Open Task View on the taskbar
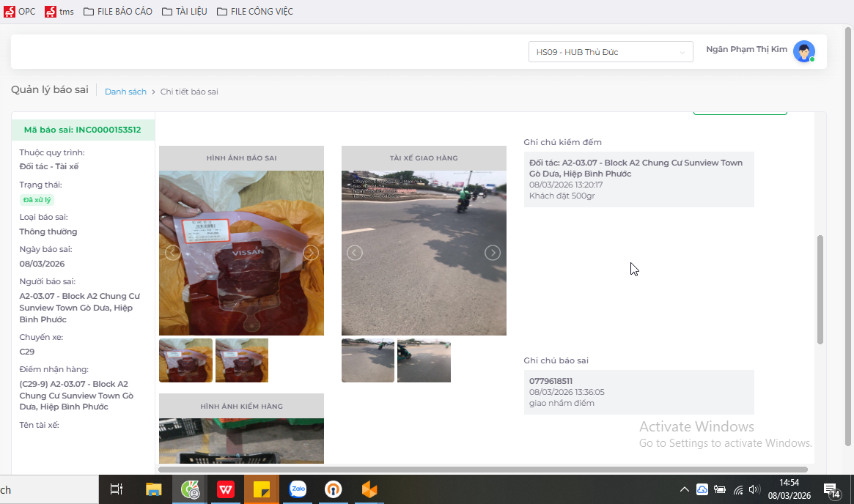Screen dimensions: 854x504 tap(117, 489)
